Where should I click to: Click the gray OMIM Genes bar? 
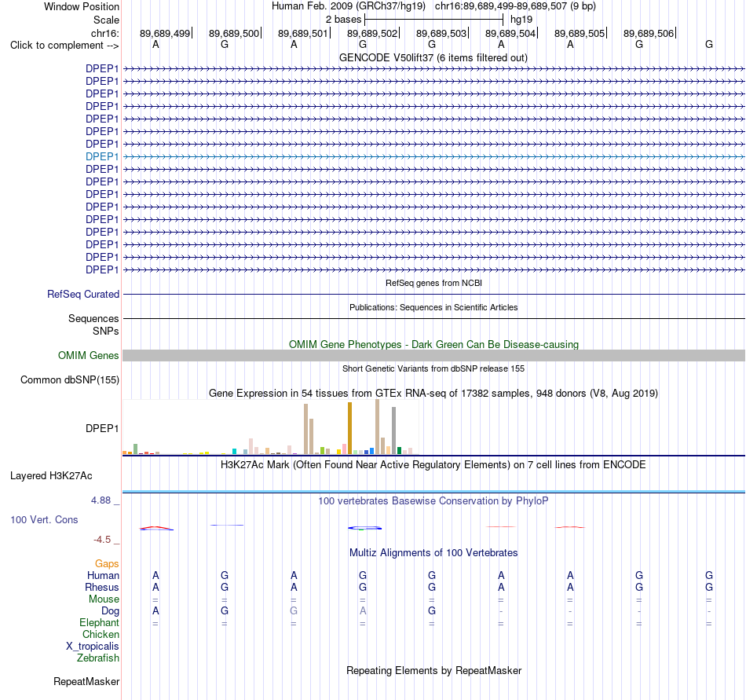point(433,355)
